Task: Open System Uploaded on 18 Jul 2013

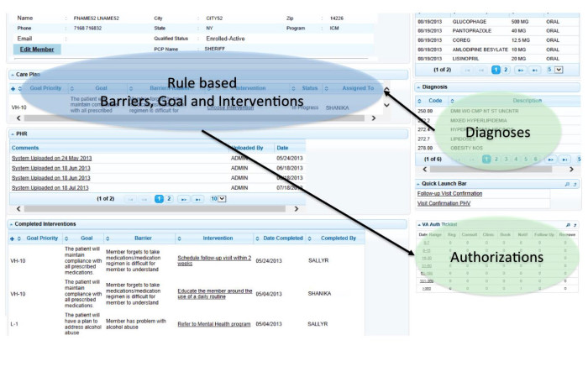Action: [50, 188]
